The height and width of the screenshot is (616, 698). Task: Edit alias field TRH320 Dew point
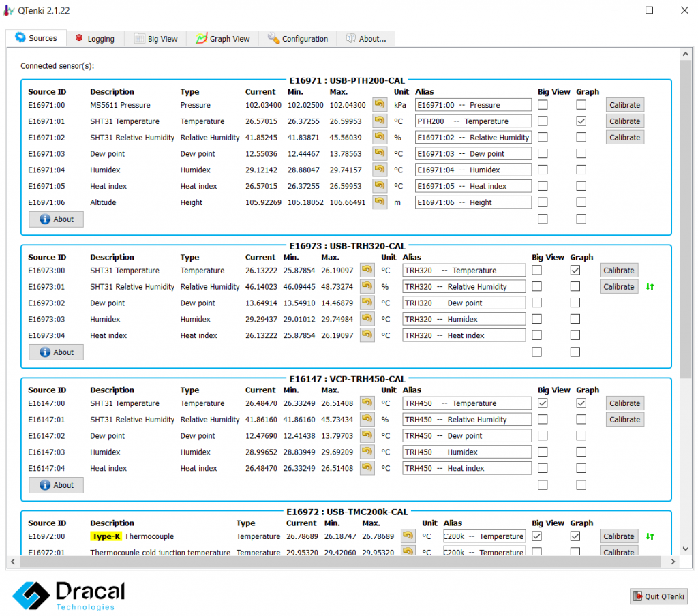tap(464, 303)
